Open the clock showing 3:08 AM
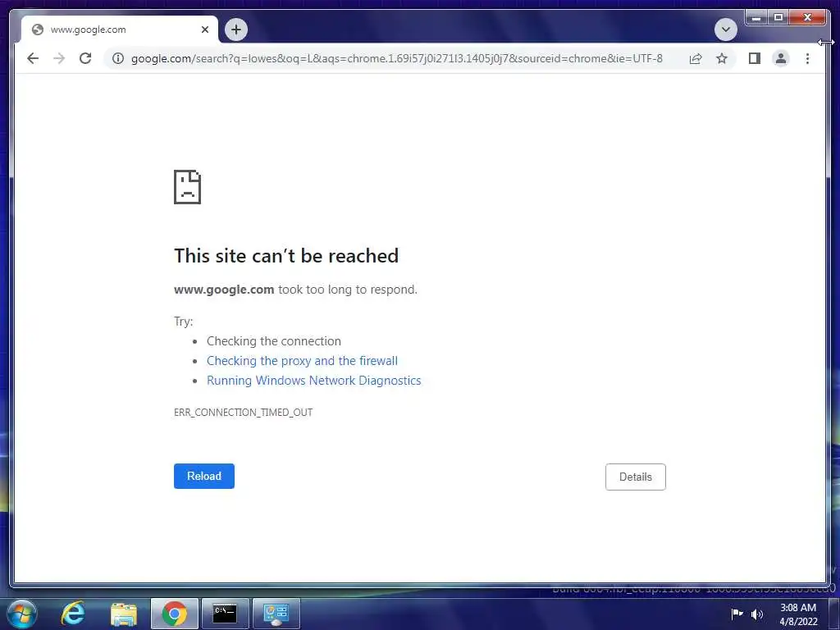 tap(798, 614)
